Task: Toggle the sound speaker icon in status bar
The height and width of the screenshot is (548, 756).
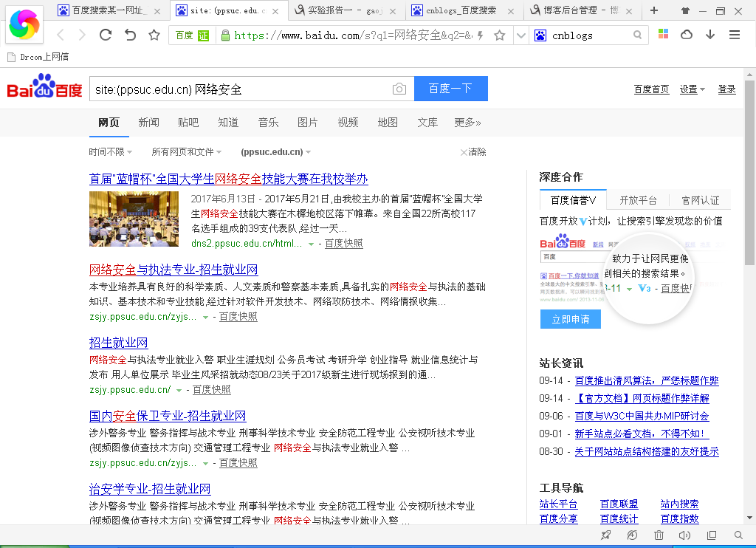Action: pos(684,535)
